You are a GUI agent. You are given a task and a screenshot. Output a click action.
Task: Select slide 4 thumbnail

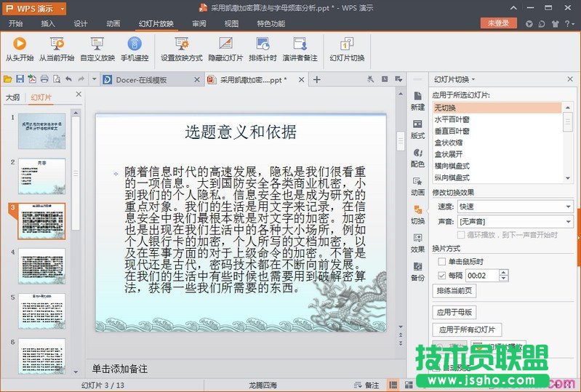click(x=42, y=266)
